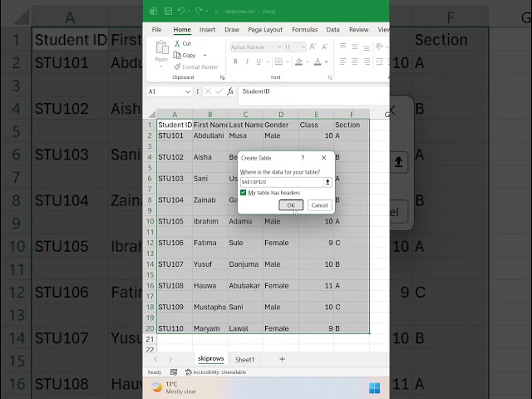This screenshot has height=399, width=532.
Task: Close the Create Table dialog
Action: point(323,158)
